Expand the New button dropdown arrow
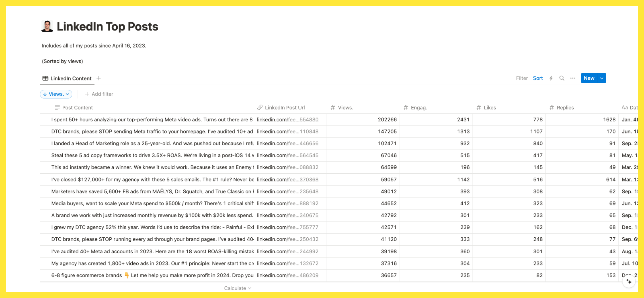Screen dimensions: 644x298 coord(602,78)
